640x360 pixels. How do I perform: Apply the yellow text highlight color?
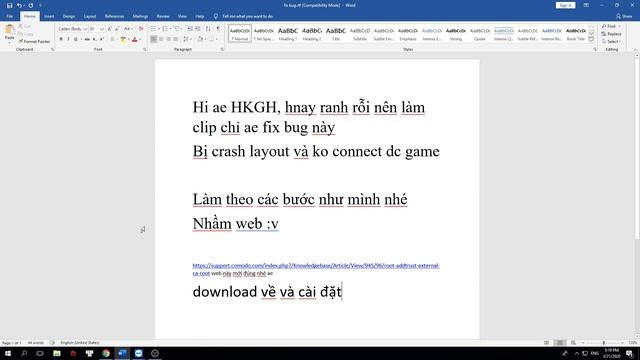pos(123,39)
